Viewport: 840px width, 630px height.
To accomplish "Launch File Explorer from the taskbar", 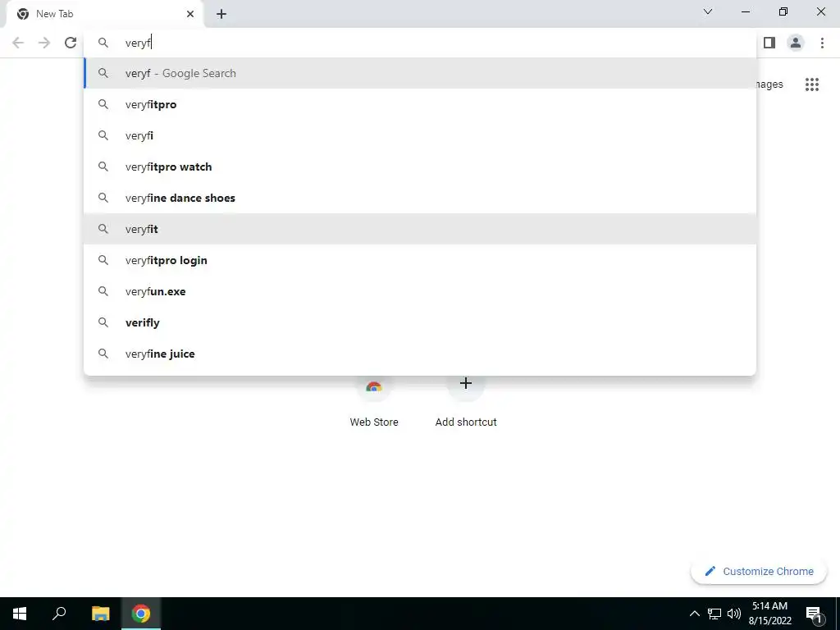I will 100,614.
